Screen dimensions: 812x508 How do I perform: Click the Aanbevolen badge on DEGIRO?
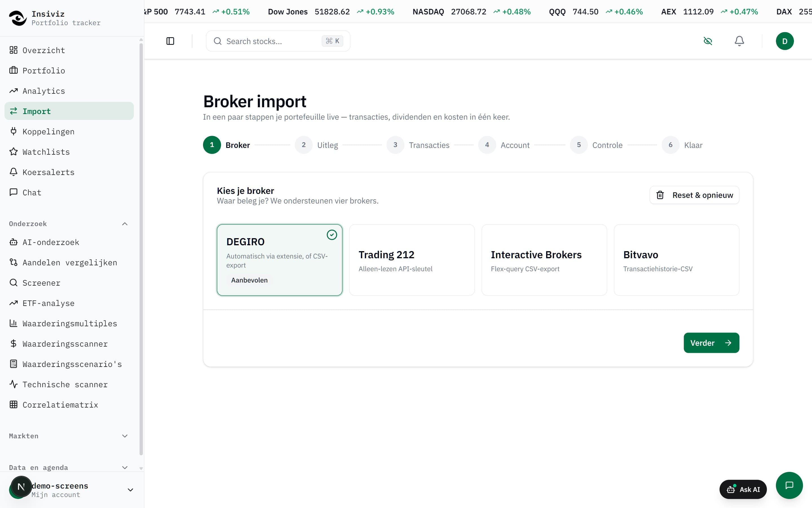(x=249, y=280)
